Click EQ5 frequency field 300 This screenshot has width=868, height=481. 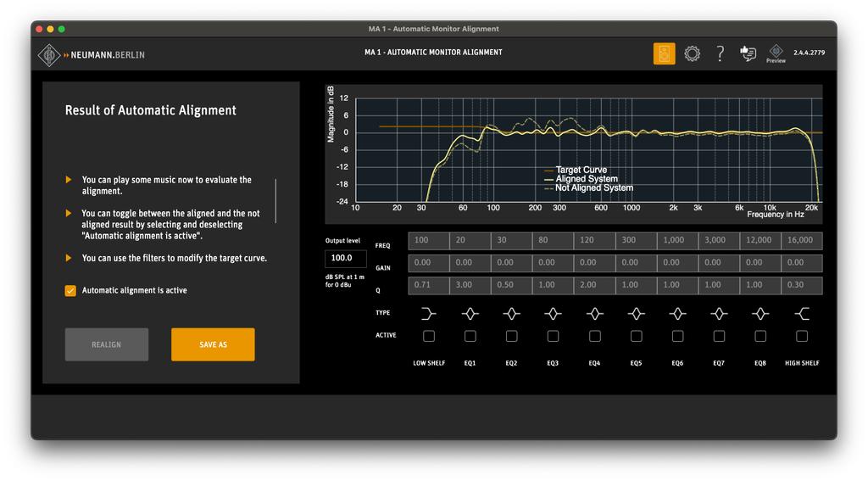click(x=636, y=241)
